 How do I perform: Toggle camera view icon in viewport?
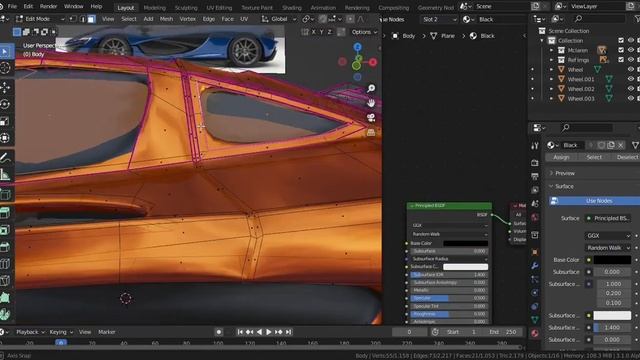(371, 118)
